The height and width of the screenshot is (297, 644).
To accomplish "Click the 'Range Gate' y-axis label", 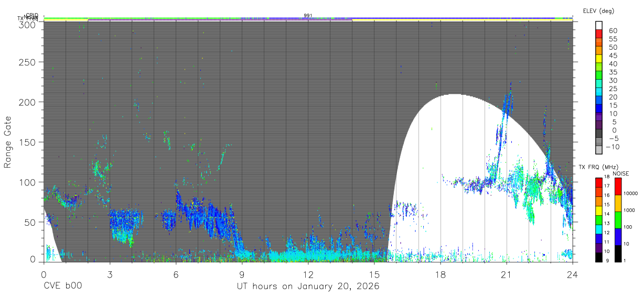I will [x=8, y=141].
